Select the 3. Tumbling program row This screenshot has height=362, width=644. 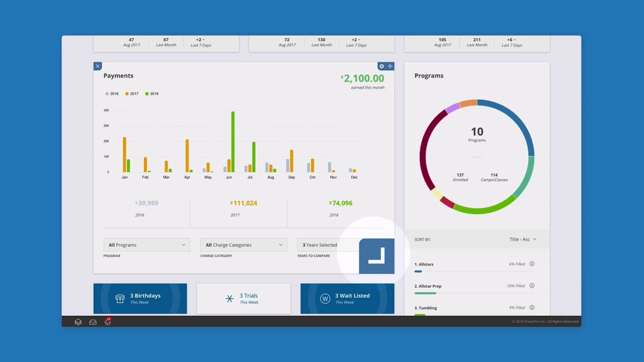[x=474, y=310]
